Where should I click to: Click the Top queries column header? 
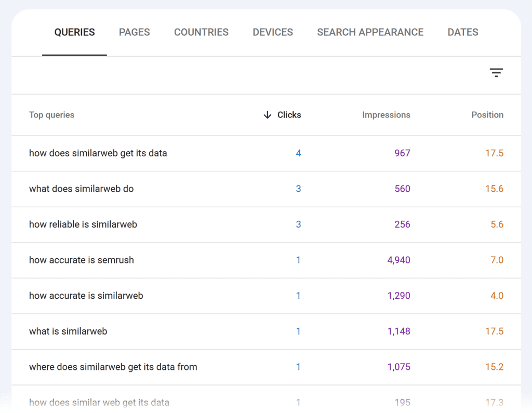[51, 115]
